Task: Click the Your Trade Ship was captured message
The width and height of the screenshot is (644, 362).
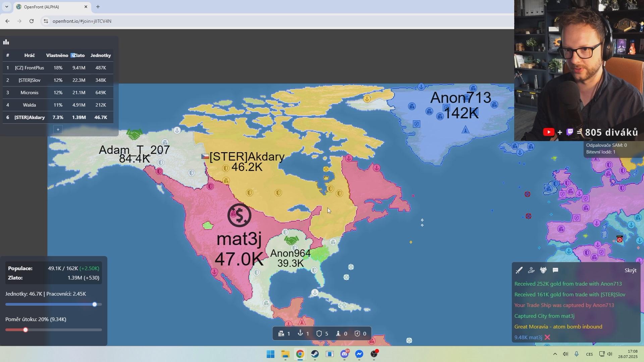Action: 564,305
